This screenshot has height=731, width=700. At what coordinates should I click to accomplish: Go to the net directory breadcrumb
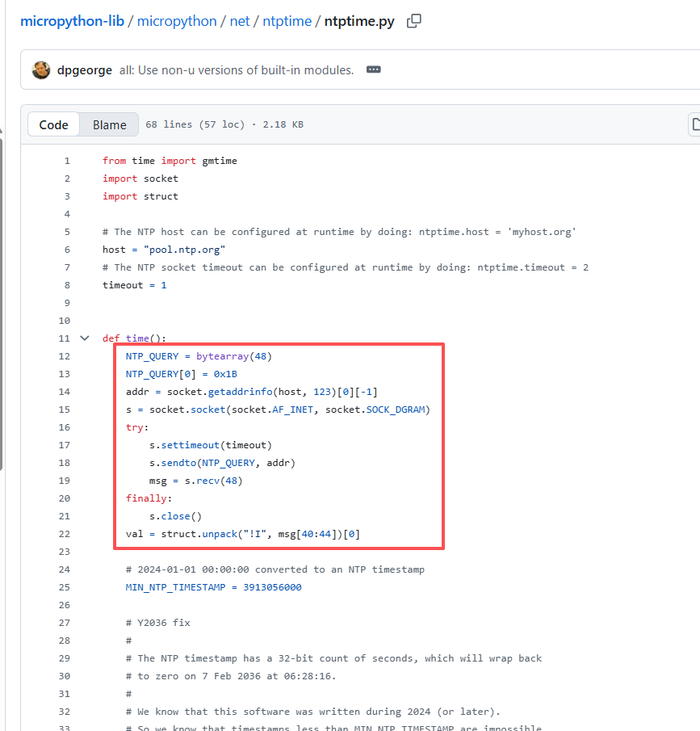coord(240,21)
